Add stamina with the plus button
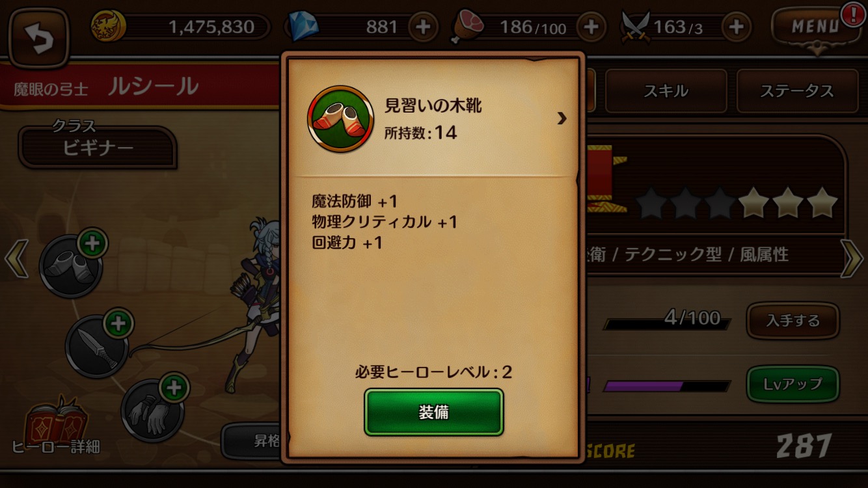 tap(591, 27)
